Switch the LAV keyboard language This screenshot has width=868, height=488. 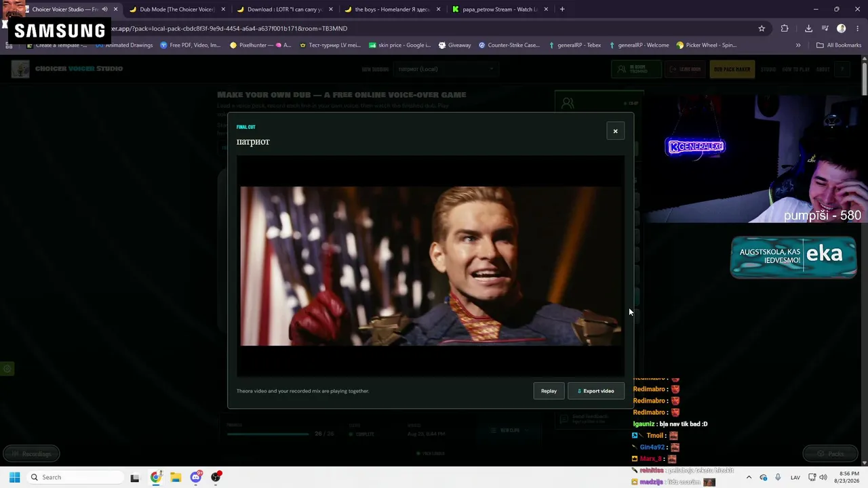795,477
